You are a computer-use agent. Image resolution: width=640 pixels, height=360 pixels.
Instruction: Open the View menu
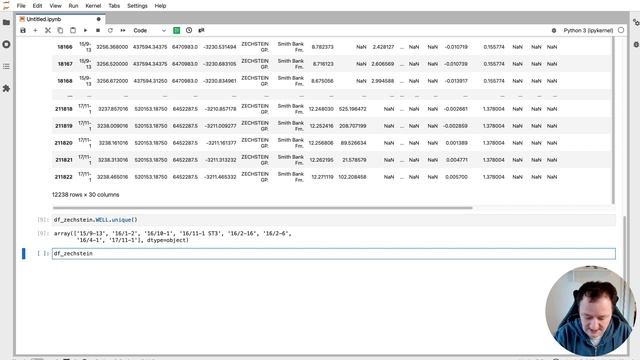click(x=55, y=6)
